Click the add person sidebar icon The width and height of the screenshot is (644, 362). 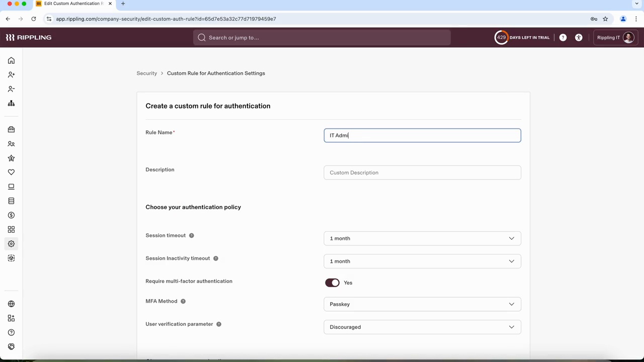tap(11, 74)
